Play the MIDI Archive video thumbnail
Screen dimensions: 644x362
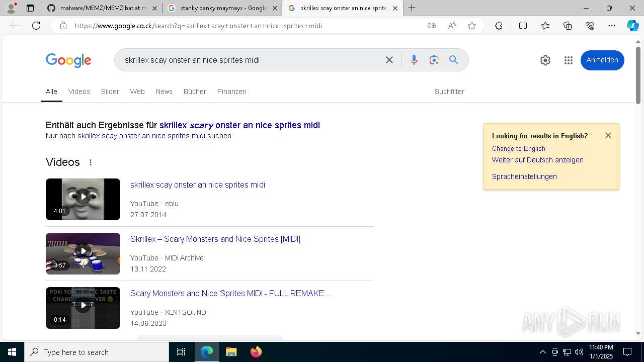(83, 253)
